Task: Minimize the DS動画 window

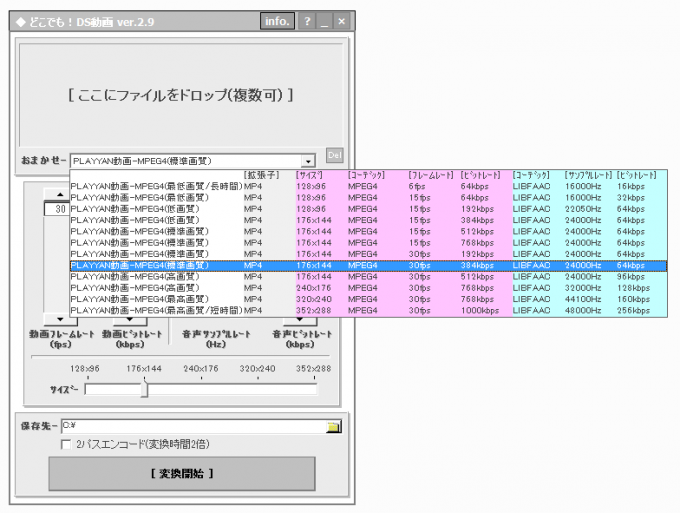Action: pos(324,21)
